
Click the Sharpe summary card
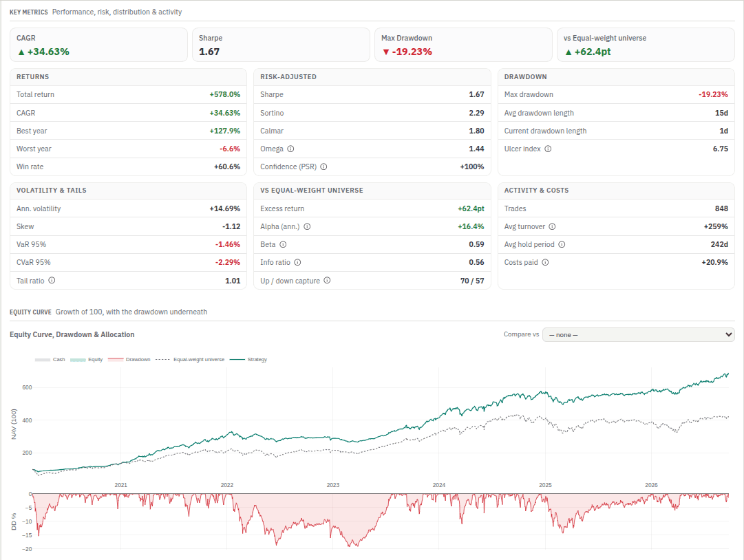tap(281, 45)
